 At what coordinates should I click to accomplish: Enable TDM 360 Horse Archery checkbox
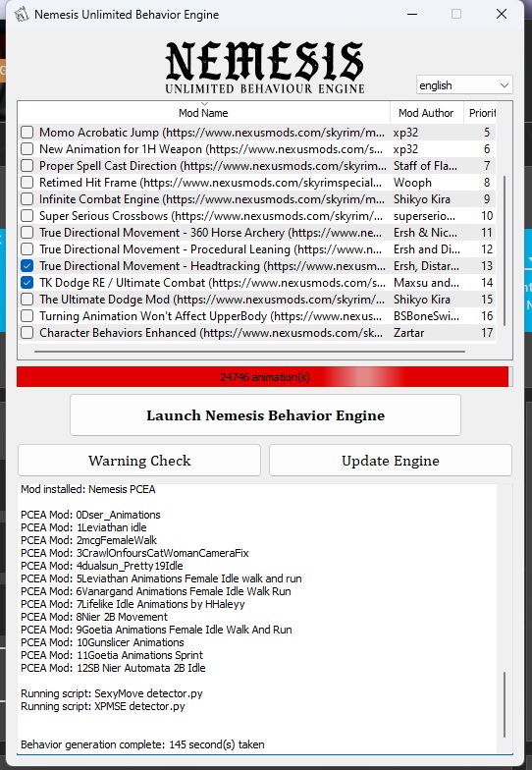27,232
